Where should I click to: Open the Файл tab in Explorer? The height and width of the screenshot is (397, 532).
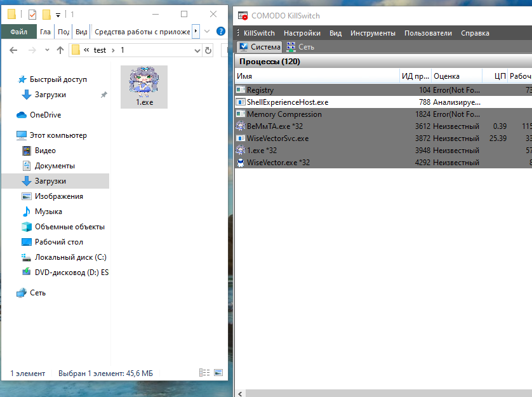point(18,32)
